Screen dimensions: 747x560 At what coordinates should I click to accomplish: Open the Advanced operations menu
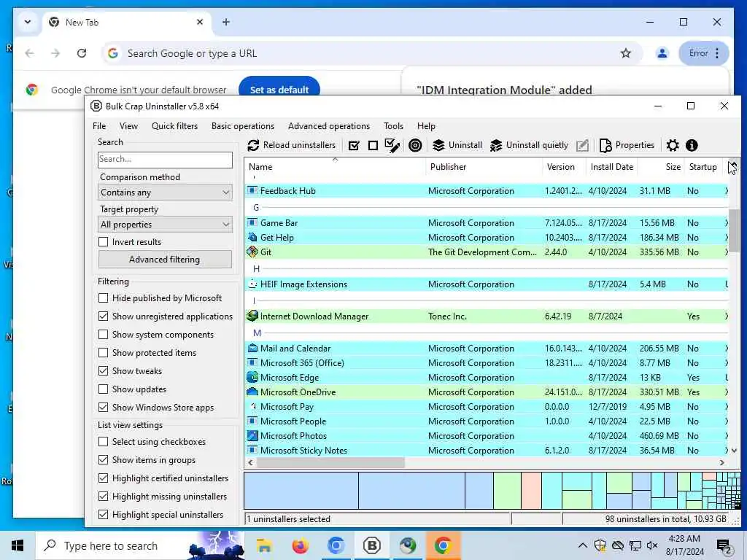pos(329,126)
